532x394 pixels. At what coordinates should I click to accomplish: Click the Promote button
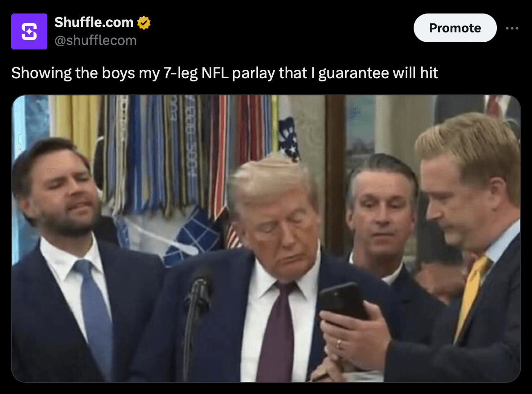[455, 28]
